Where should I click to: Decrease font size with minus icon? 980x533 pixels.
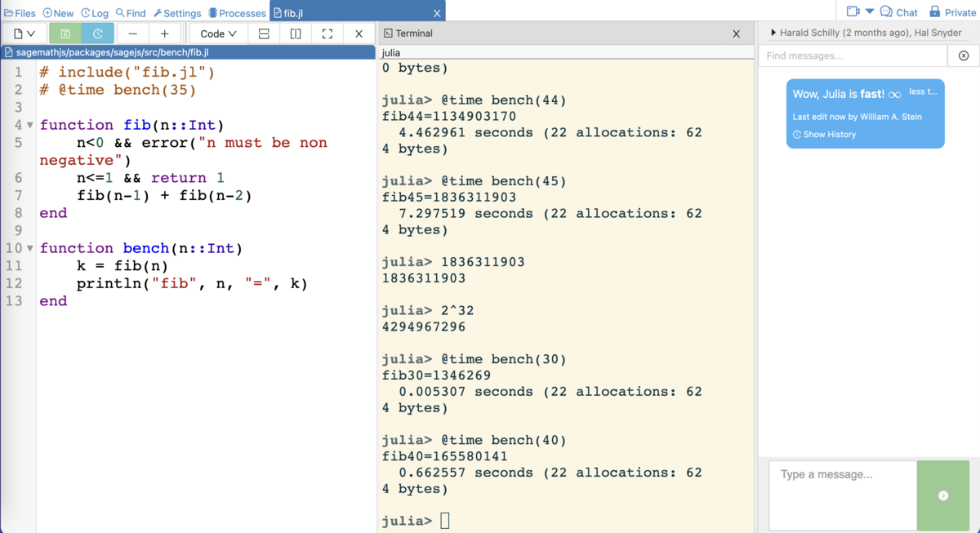[x=133, y=33]
